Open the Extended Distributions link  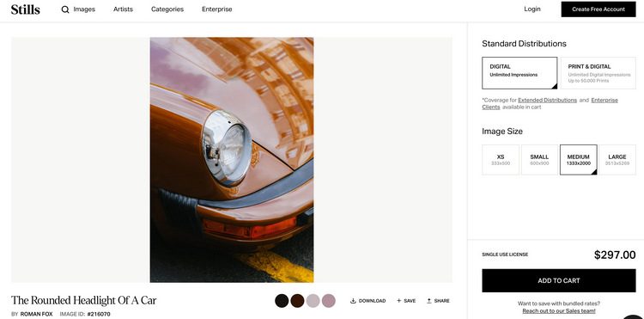tap(548, 101)
